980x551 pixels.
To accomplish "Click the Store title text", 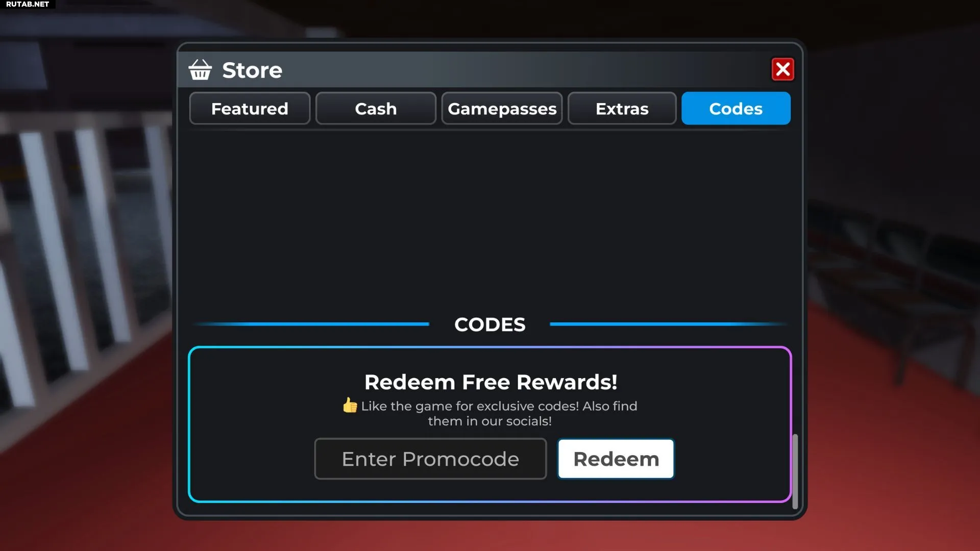I will (252, 70).
